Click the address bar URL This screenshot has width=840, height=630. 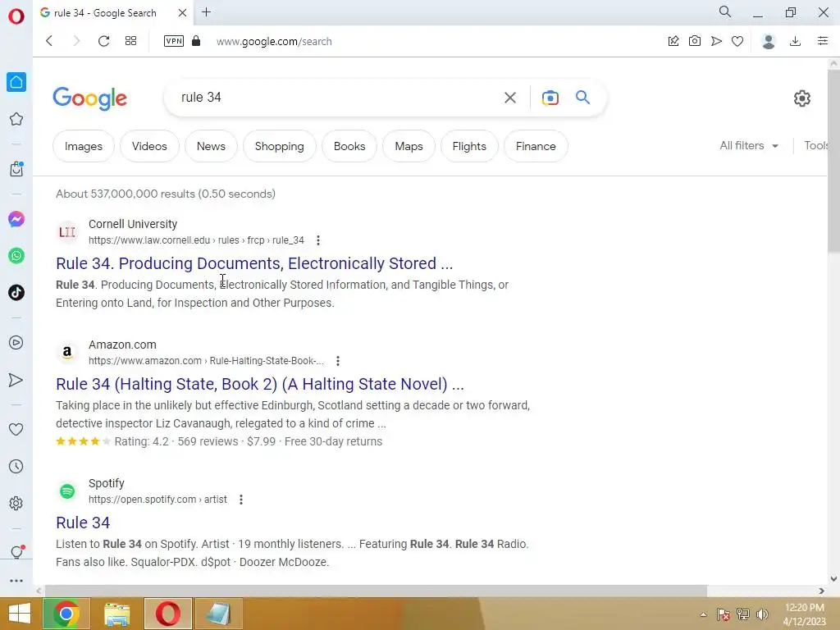pos(274,41)
